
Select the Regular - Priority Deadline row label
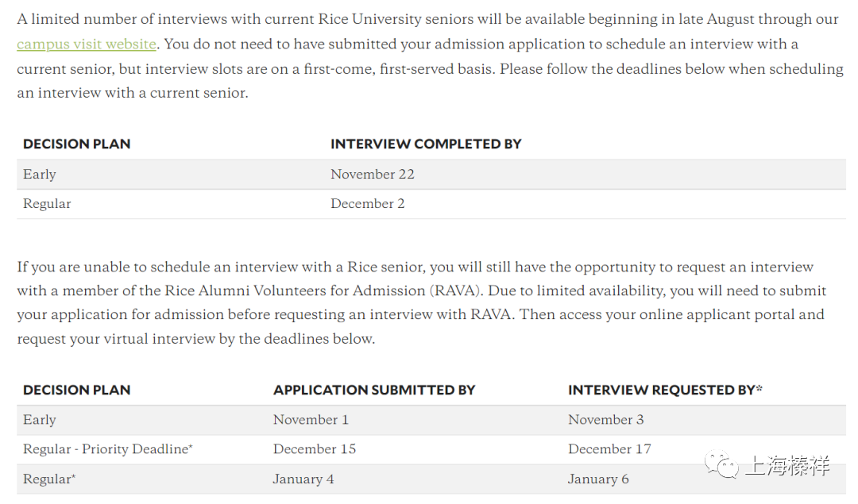pyautogui.click(x=108, y=449)
